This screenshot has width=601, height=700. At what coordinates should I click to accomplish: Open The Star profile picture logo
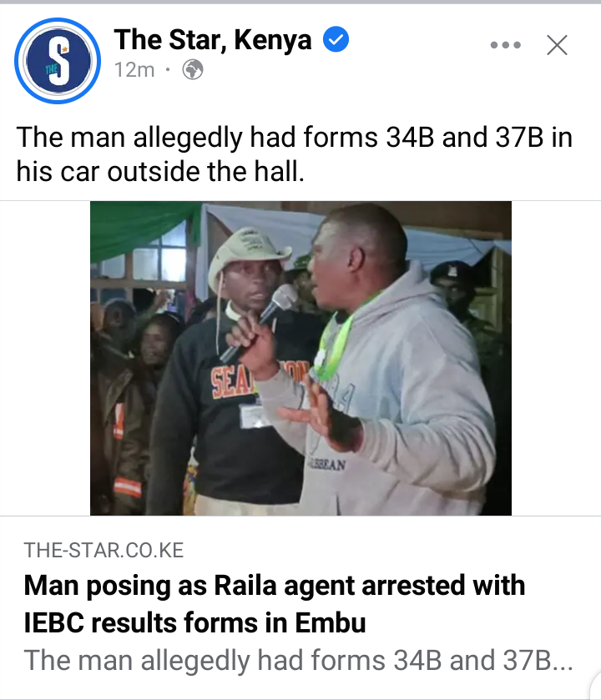tap(58, 61)
